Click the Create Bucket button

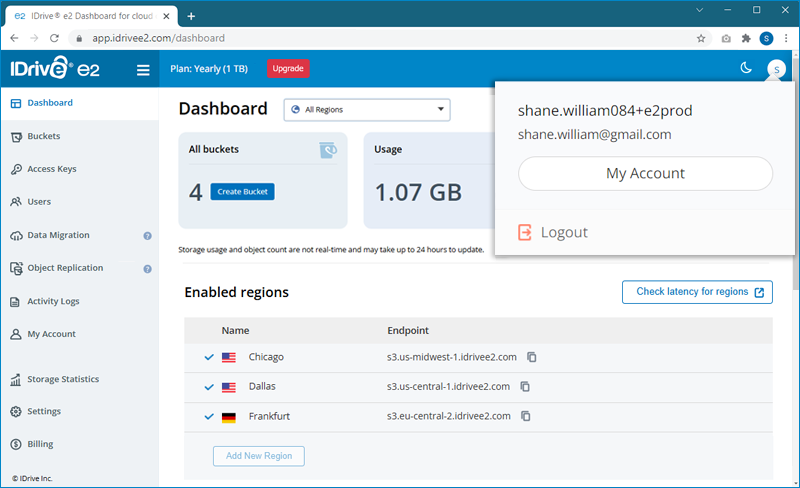(x=242, y=191)
